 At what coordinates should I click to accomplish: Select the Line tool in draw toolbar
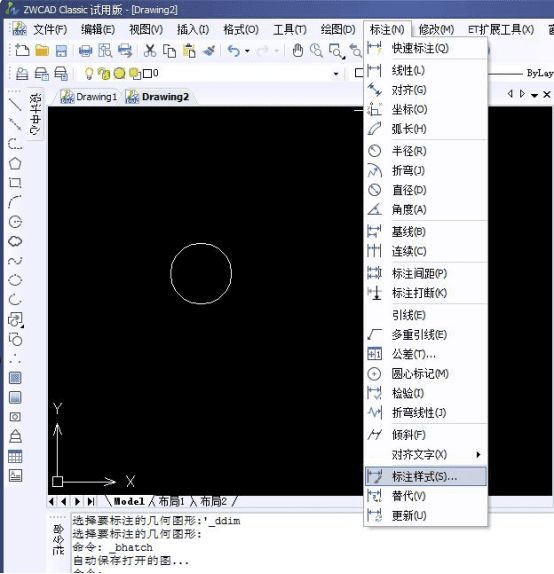tap(15, 105)
